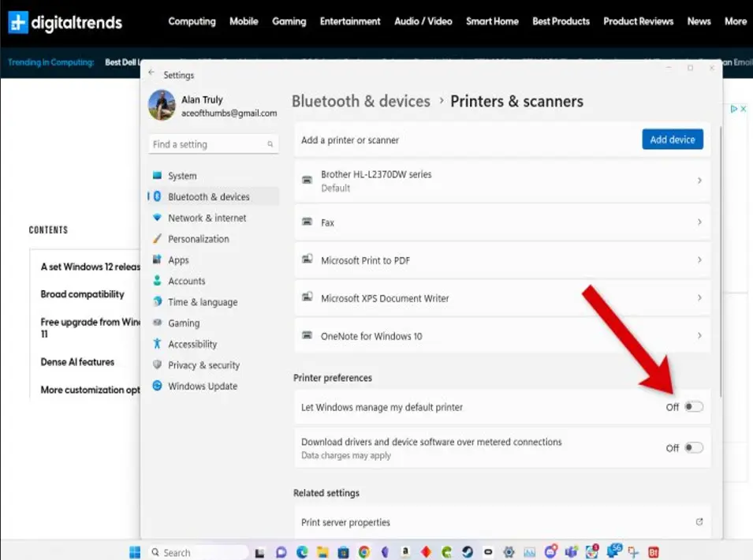Click the Trending in Computing label
Viewport: 753px width, 560px height.
(x=51, y=62)
